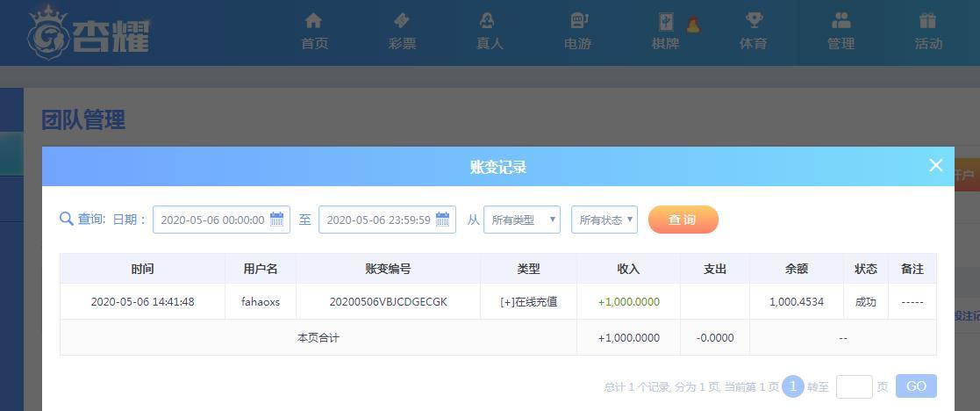Click the 转至 page number input
980x411 pixels.
tap(855, 386)
